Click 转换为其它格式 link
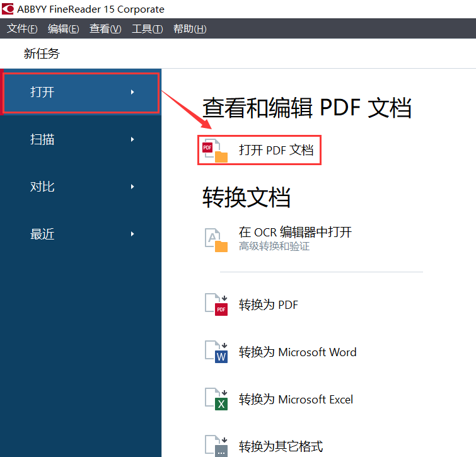476x457 pixels. (x=281, y=446)
